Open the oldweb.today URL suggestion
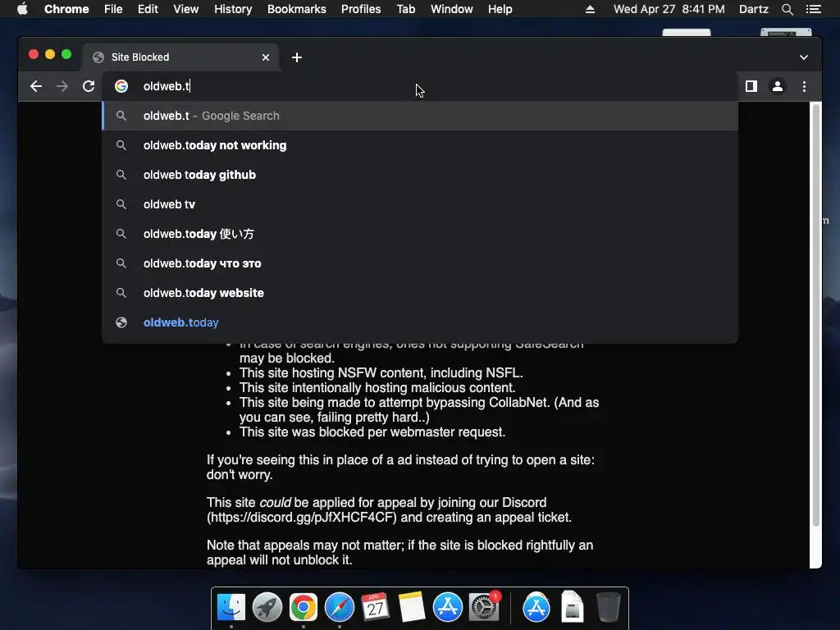The width and height of the screenshot is (840, 630). [x=420, y=322]
